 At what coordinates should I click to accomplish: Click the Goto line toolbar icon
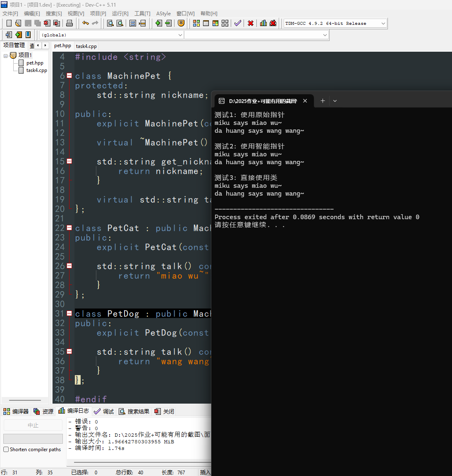[142, 23]
